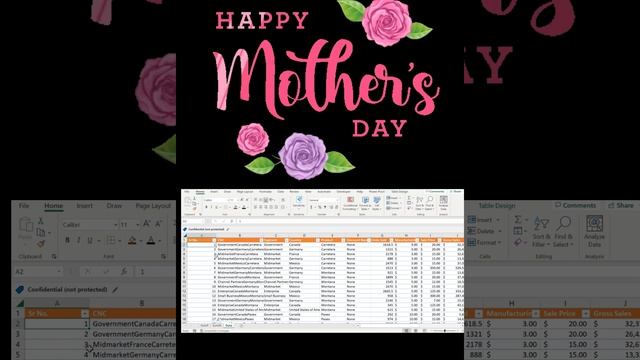Click Fill icon below AutoSum in background ribbon

(x=518, y=231)
